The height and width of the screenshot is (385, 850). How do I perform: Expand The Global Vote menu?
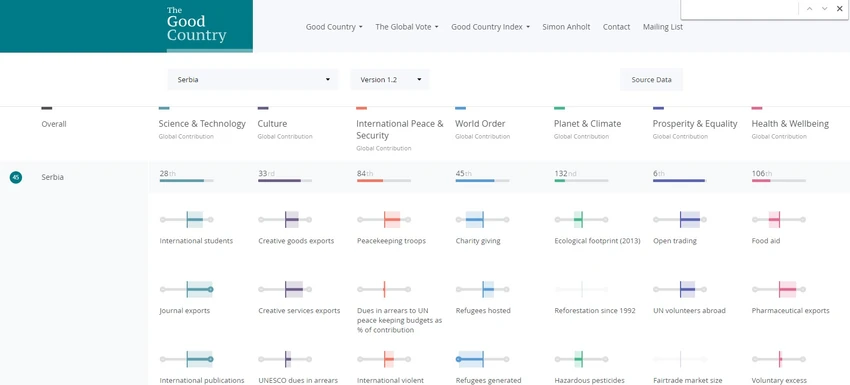click(x=407, y=27)
